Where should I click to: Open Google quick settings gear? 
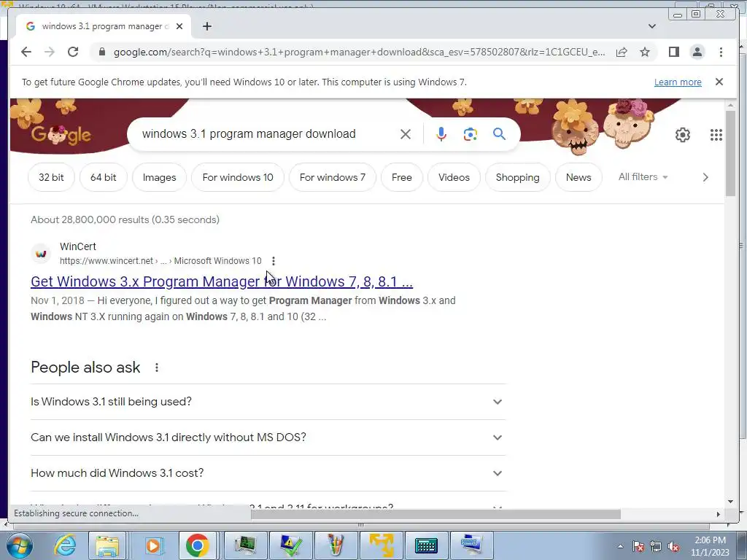point(682,135)
